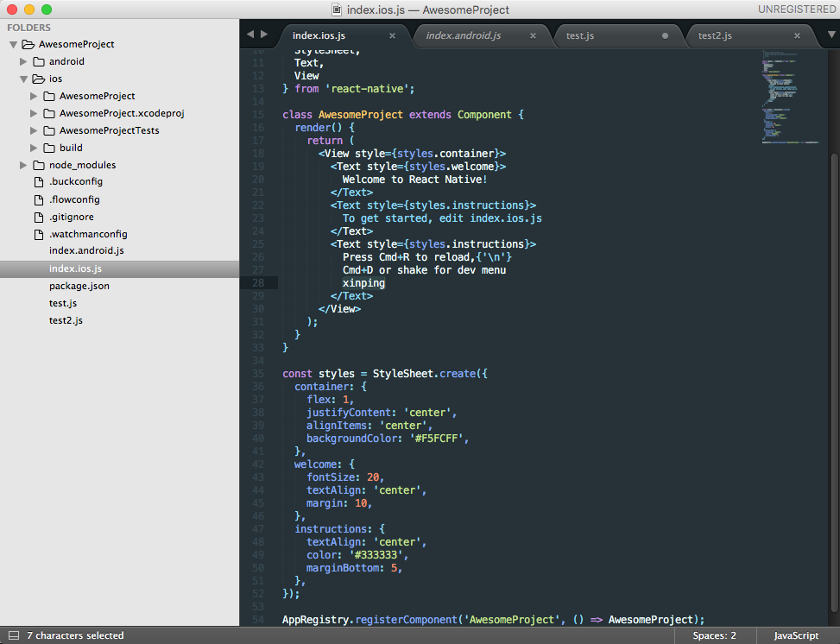Click the unsaved dot on test.js tab
The width and height of the screenshot is (840, 644).
[x=665, y=36]
